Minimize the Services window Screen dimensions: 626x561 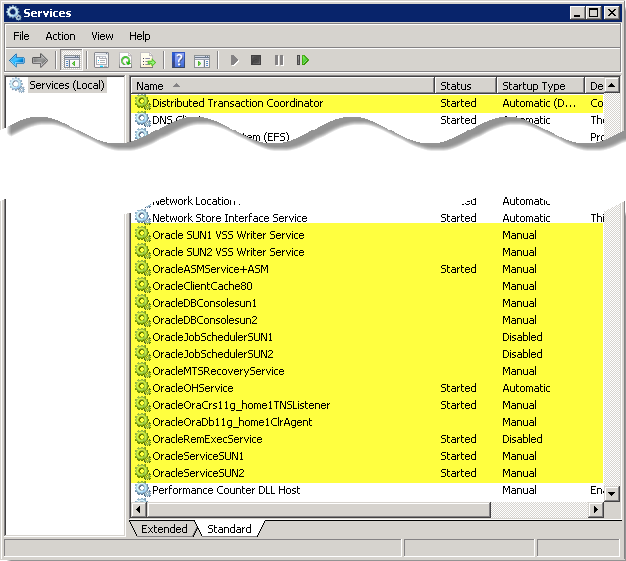pyautogui.click(x=576, y=13)
